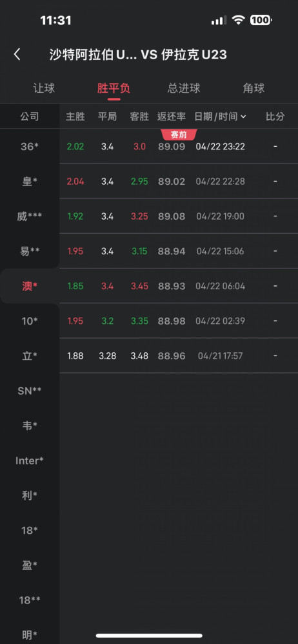
Task: Expand the 日期/时间 sort chevron
Action: point(243,117)
